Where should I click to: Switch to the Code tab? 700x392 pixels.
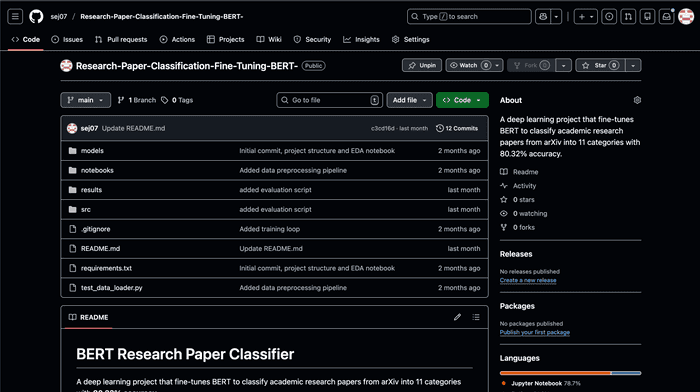[x=25, y=39]
